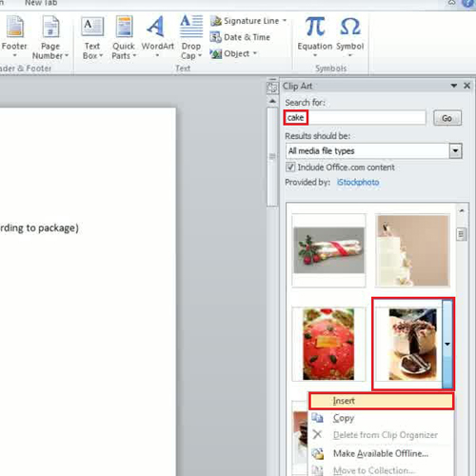The width and height of the screenshot is (476, 476).
Task: Close the Clip Art pane
Action: click(466, 86)
